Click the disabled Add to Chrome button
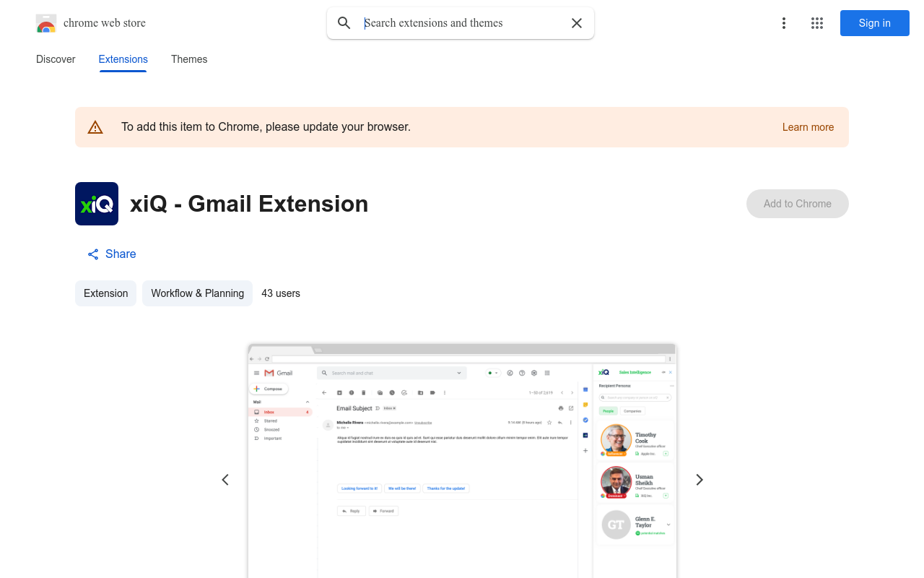This screenshot has width=924, height=578. 798,204
